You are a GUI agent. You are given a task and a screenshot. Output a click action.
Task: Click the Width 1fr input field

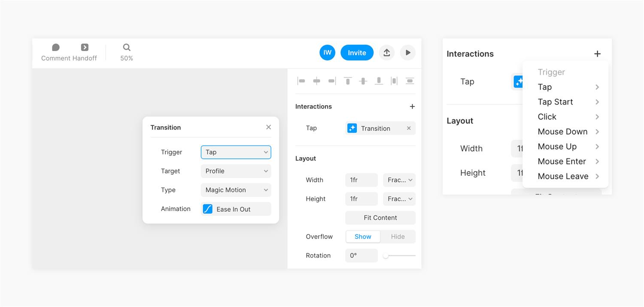point(361,180)
